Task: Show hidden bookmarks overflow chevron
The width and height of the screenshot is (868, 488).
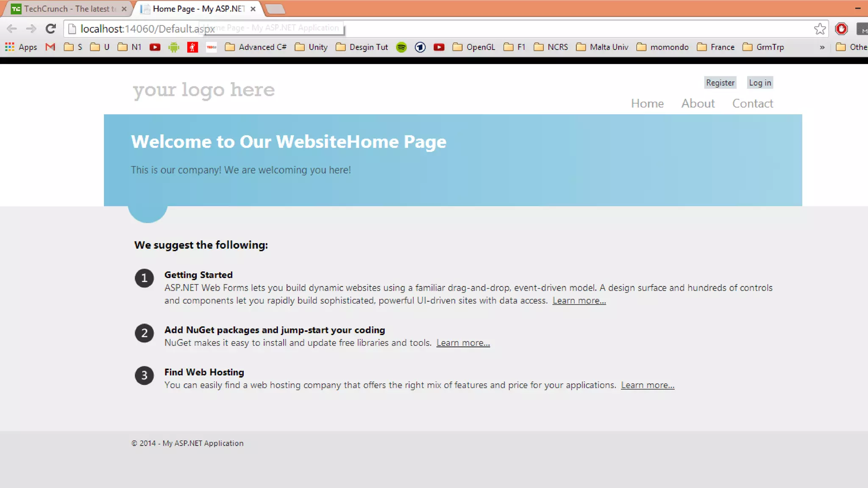Action: [x=822, y=47]
